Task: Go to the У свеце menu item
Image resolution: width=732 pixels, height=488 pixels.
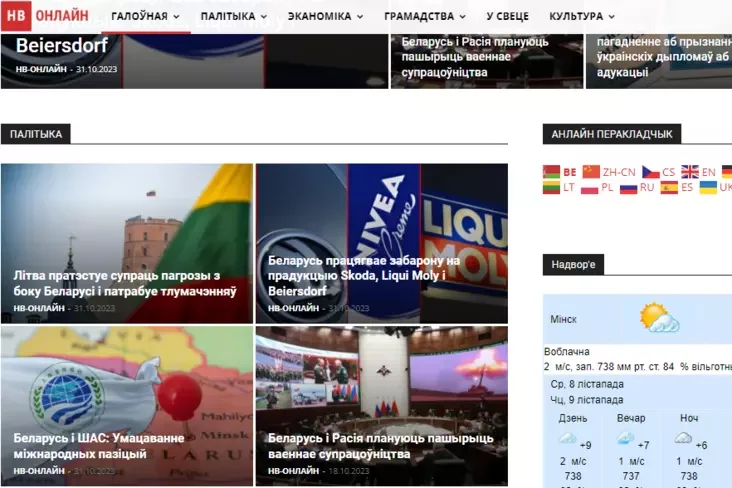Action: coord(507,17)
